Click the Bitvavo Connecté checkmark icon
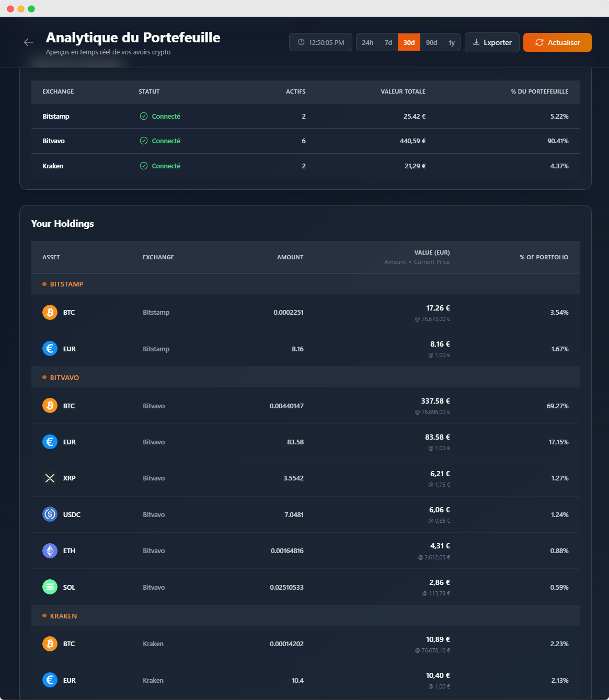This screenshot has height=700, width=609. tap(144, 141)
